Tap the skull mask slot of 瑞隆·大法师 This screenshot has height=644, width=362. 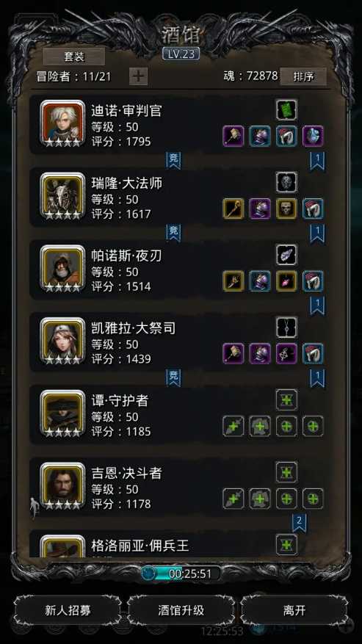(x=286, y=182)
